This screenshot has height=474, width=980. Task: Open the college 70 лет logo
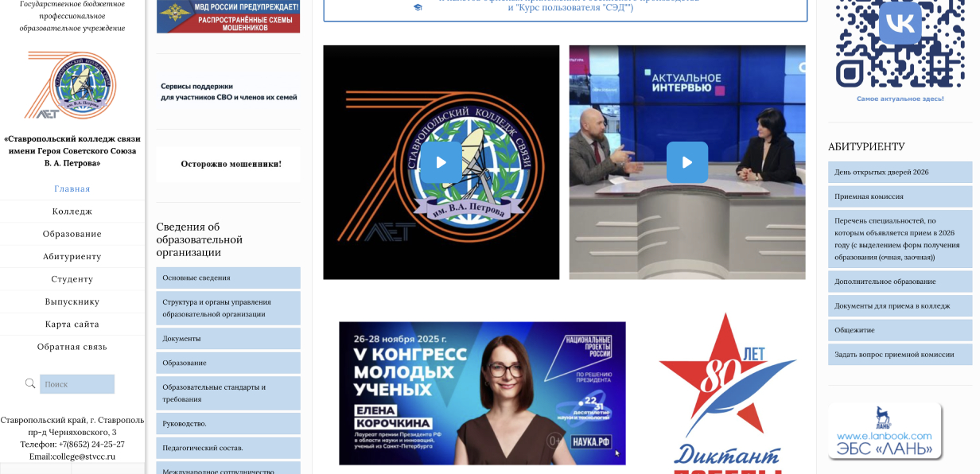tap(72, 84)
